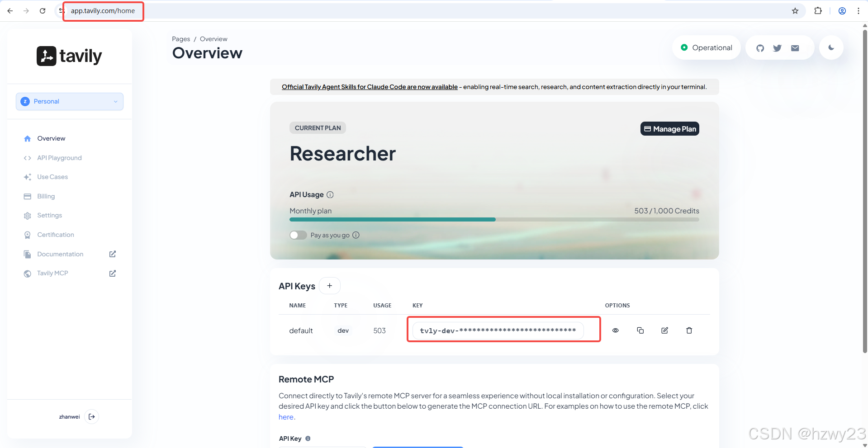The width and height of the screenshot is (868, 448).
Task: Edit the default API key
Action: click(665, 330)
